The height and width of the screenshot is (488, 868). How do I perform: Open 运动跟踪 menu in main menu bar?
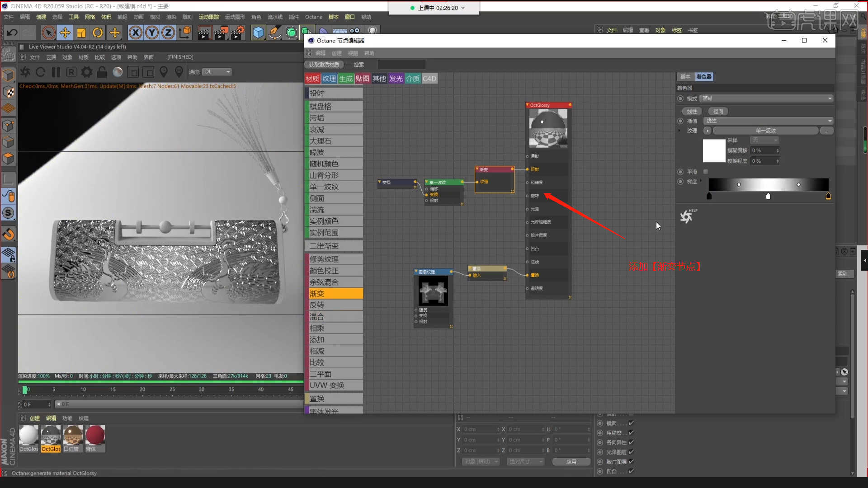tap(209, 17)
